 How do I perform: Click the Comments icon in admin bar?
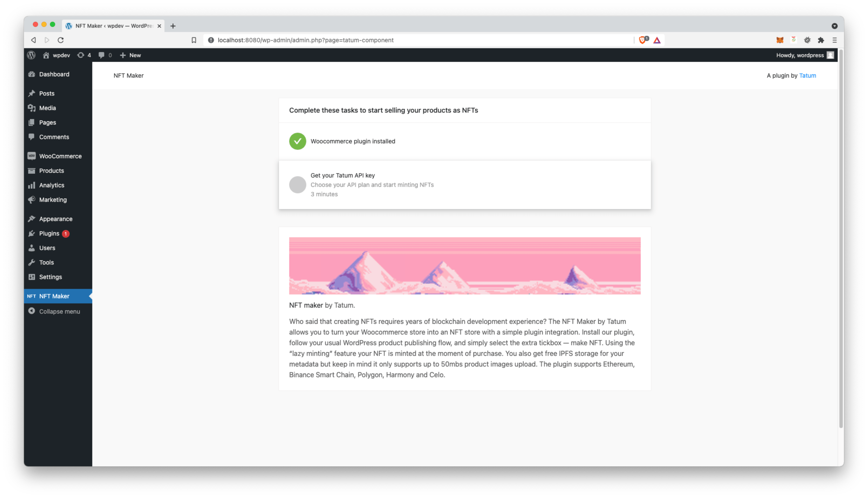tap(102, 55)
